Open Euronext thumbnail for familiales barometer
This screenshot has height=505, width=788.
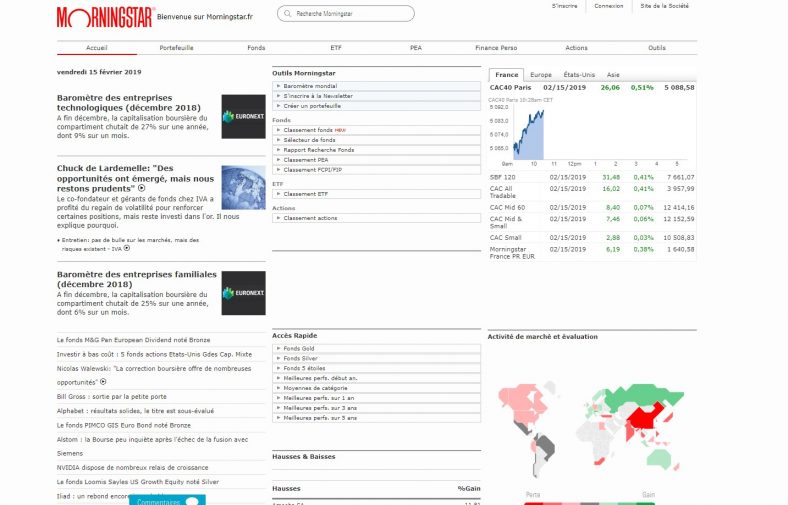244,293
